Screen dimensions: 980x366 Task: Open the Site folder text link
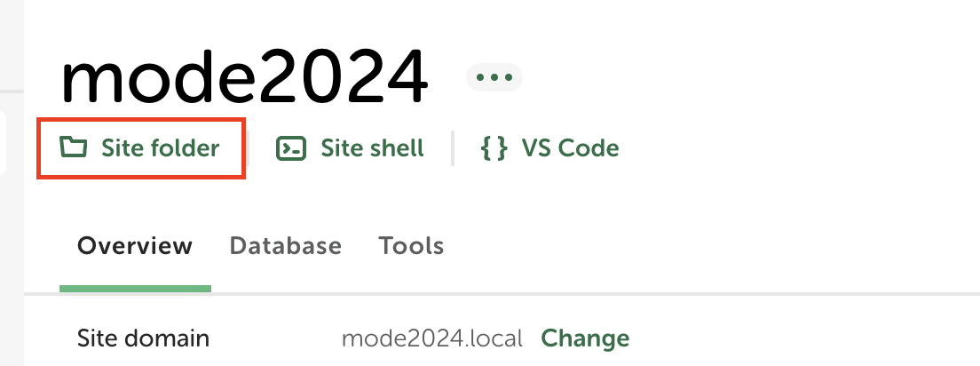161,148
